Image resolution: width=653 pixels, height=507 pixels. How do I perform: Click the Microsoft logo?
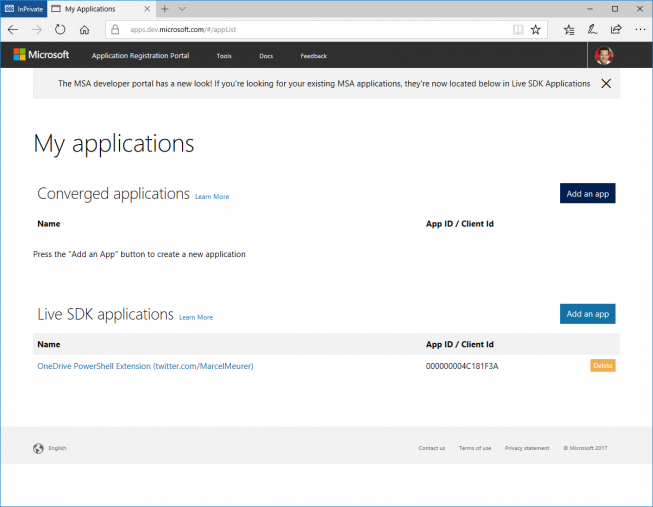pos(41,55)
